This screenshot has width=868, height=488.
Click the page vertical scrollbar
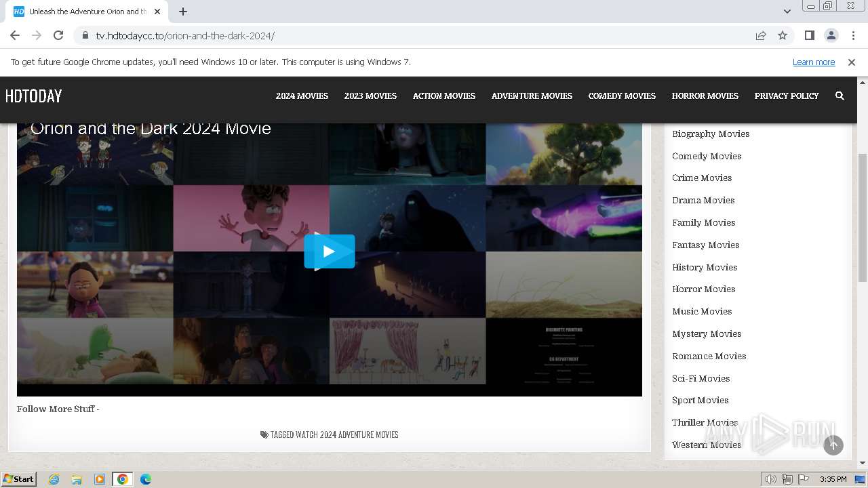(863, 217)
